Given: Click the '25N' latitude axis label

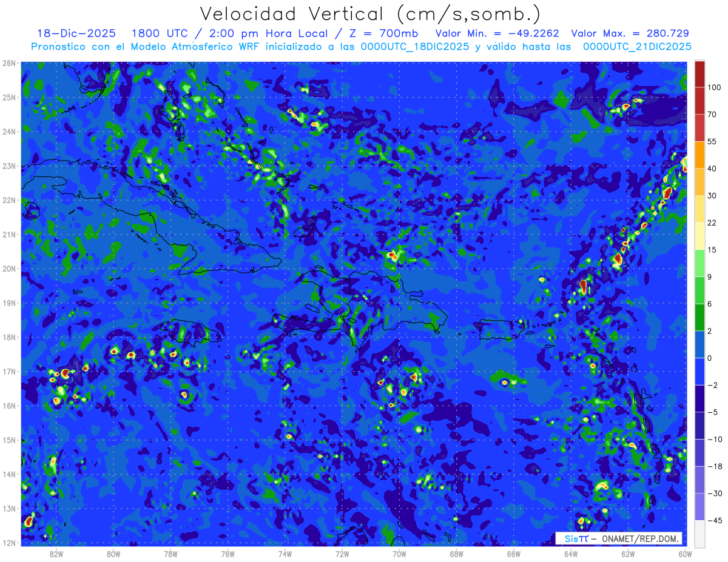Looking at the screenshot, I should coord(9,97).
